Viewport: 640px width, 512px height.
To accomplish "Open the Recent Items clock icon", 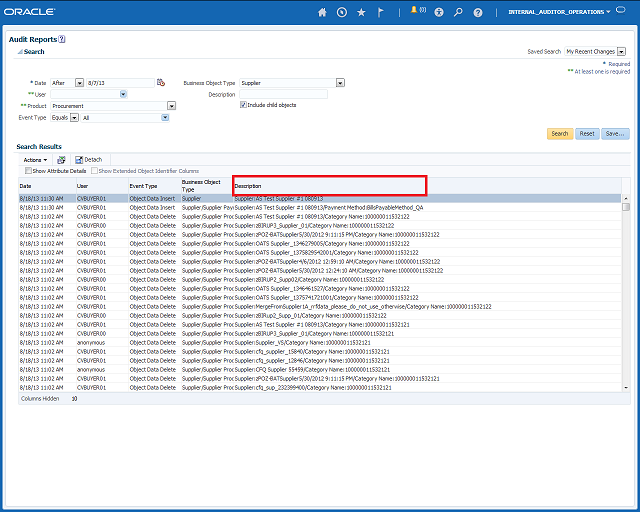I will point(342,12).
